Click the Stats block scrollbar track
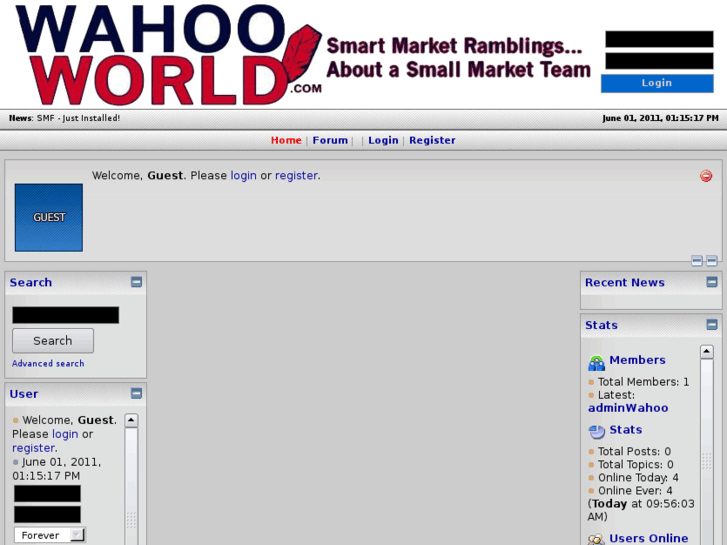Screen dimensions: 727x545 point(706,451)
